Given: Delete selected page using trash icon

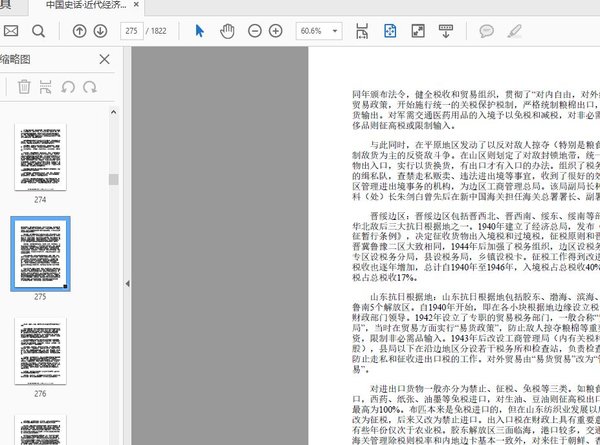Looking at the screenshot, I should tap(23, 87).
